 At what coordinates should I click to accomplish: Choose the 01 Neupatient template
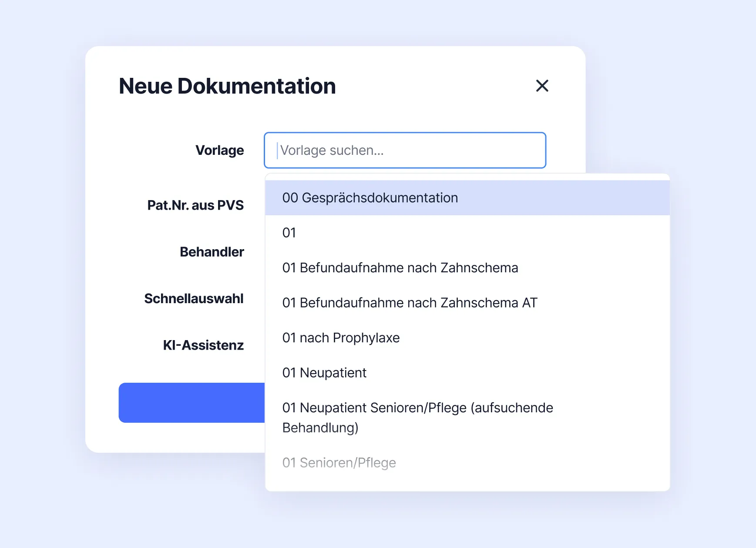[324, 373]
